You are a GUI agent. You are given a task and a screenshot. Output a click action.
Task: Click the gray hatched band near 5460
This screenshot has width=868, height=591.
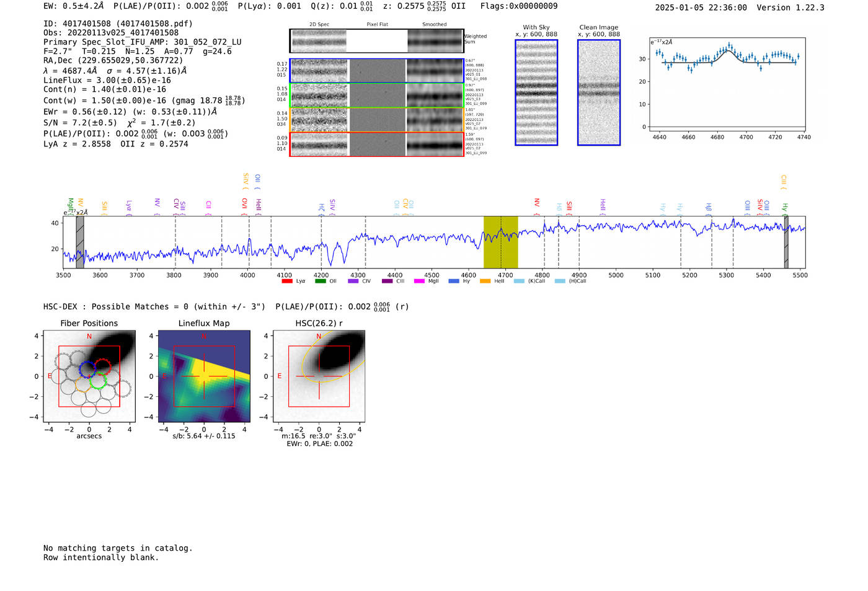click(x=786, y=242)
